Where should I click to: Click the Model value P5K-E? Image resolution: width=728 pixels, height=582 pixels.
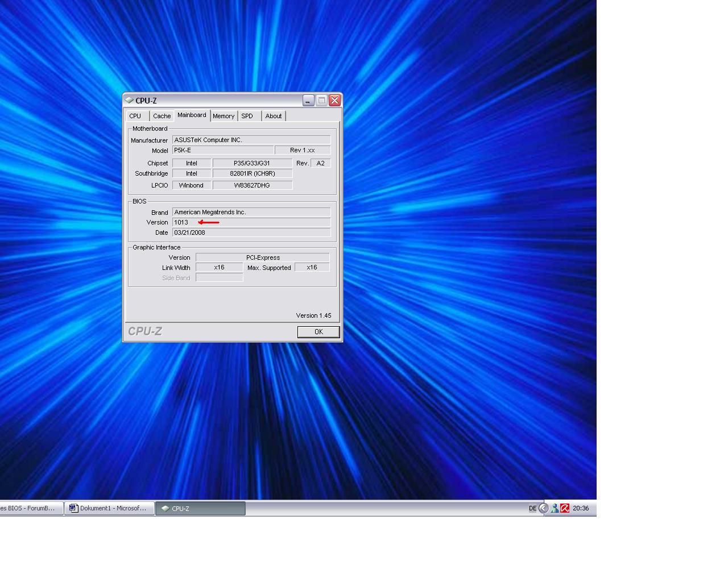point(223,150)
